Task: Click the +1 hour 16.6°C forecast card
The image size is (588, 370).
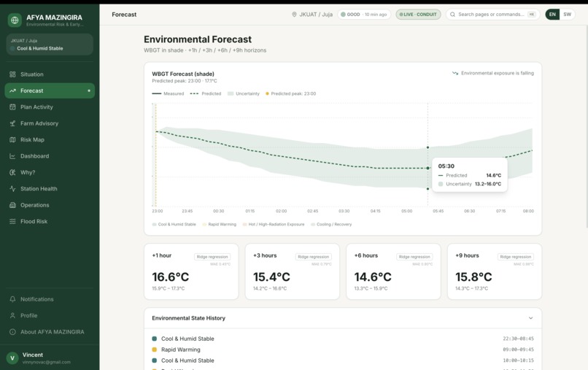Action: (x=191, y=271)
